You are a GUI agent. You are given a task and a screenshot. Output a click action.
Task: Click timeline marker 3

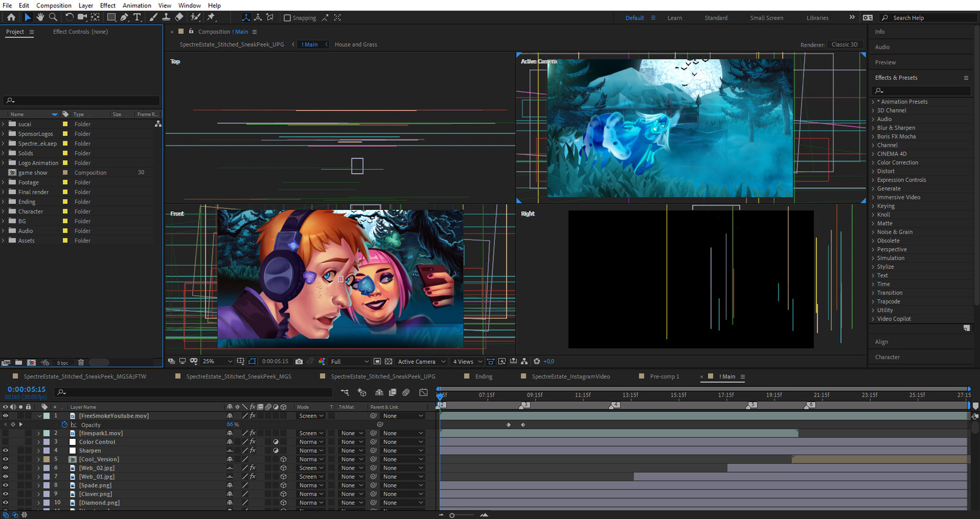[524, 405]
